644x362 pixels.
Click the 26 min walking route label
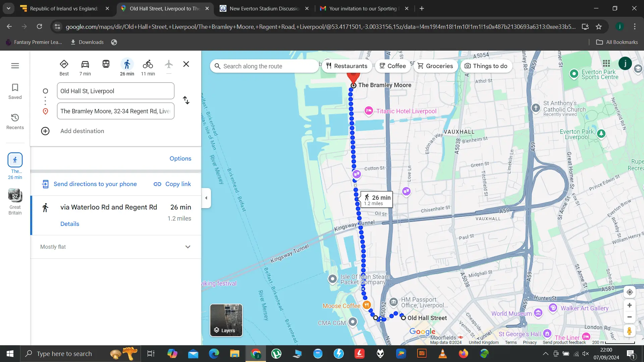[x=377, y=200]
